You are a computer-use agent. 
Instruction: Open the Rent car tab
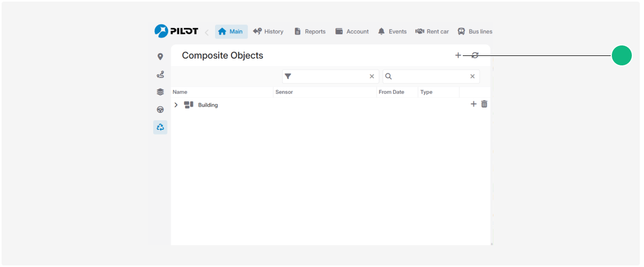pos(432,32)
